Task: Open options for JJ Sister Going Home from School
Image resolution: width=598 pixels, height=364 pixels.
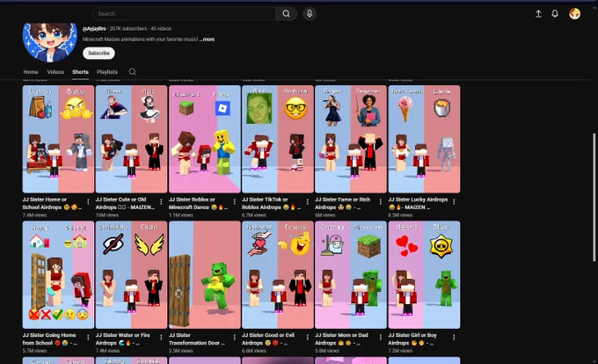Action: 88,338
